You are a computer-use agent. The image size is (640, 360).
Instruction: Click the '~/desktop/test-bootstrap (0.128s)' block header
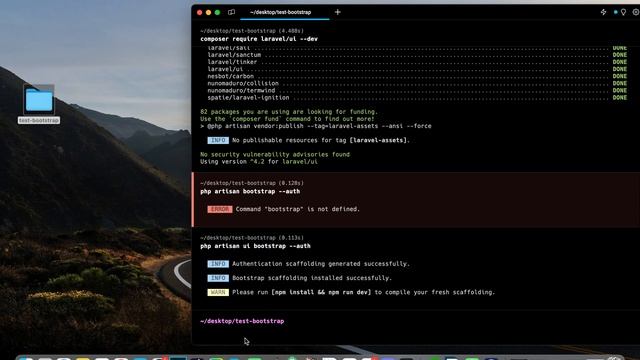pos(252,183)
